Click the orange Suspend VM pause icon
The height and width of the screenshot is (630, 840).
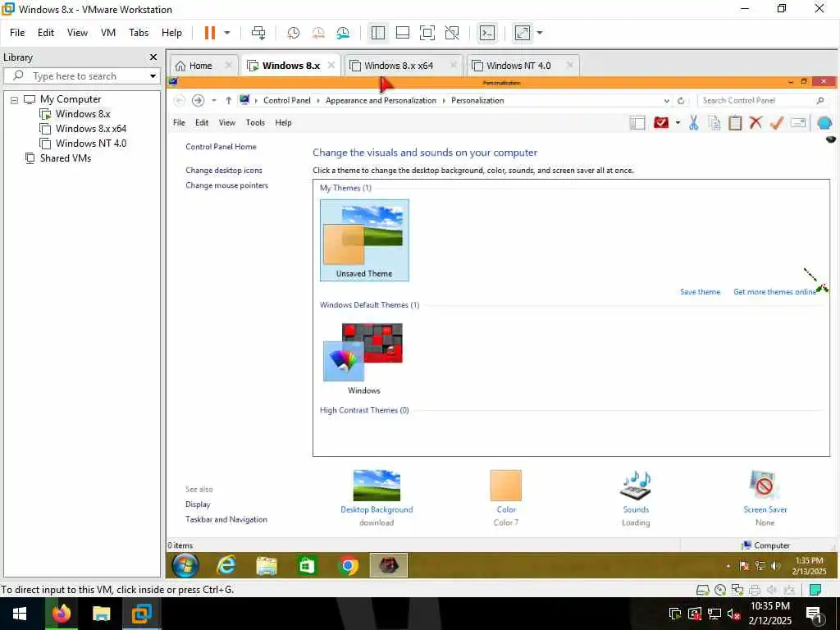(x=209, y=33)
